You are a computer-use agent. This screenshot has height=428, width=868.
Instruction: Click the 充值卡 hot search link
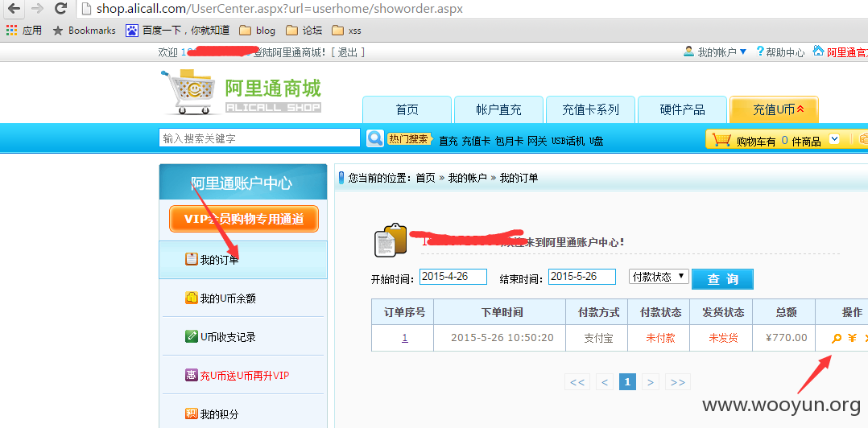[476, 141]
